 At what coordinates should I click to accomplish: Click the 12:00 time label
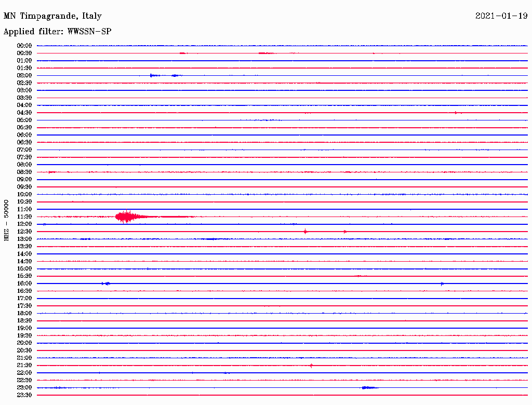pyautogui.click(x=24, y=224)
